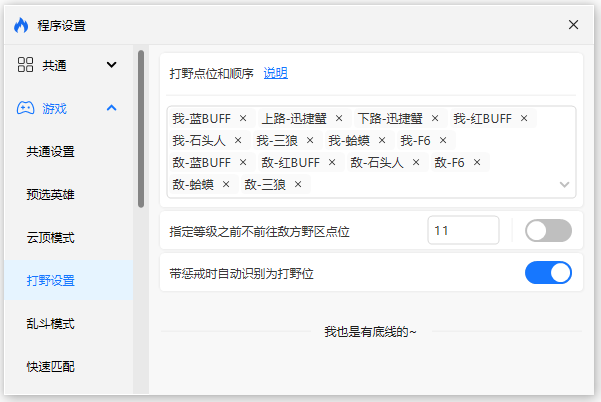Delete the 我-石头人 tag

[x=238, y=141]
